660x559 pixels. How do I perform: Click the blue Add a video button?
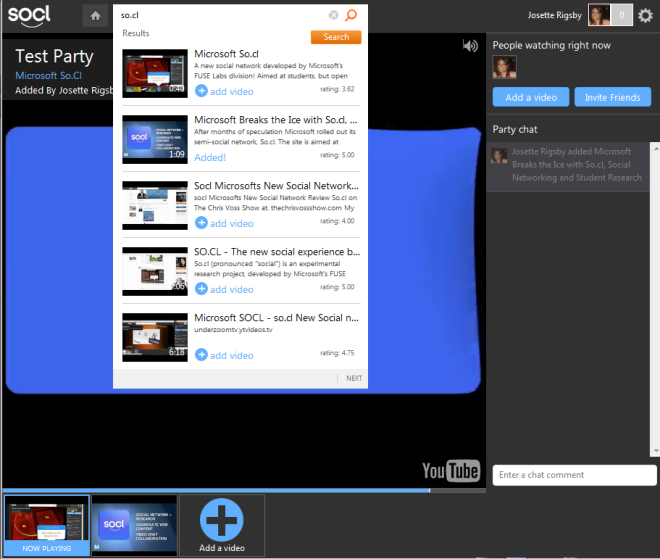coord(531,97)
